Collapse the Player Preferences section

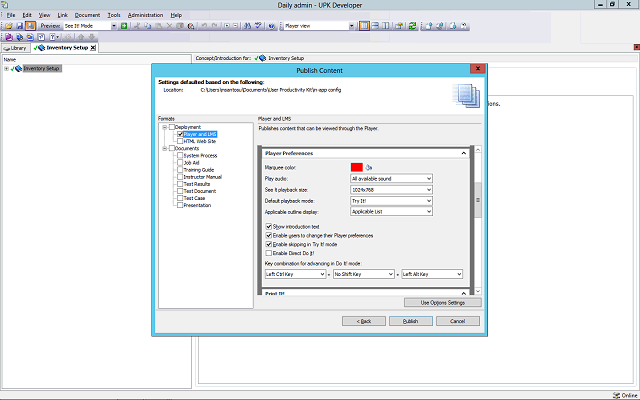point(464,153)
